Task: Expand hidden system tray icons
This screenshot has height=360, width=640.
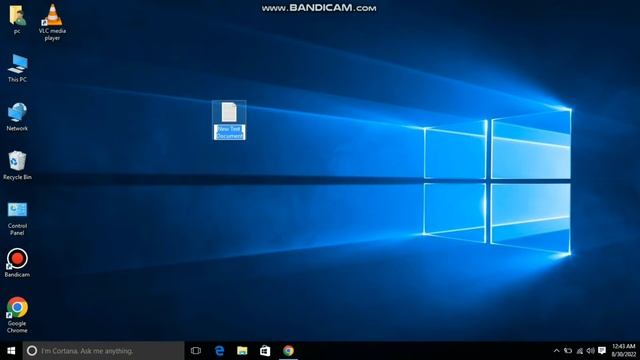Action: click(x=556, y=351)
